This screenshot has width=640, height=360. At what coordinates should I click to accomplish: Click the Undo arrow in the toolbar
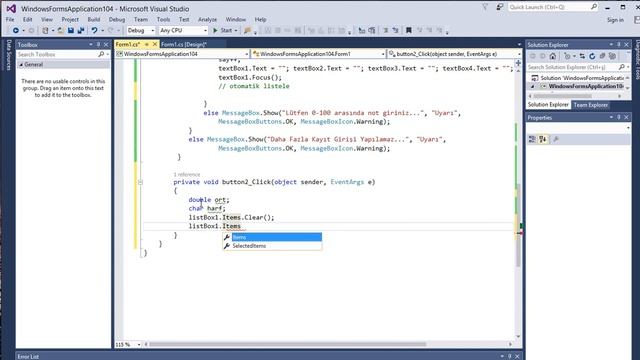point(94,31)
